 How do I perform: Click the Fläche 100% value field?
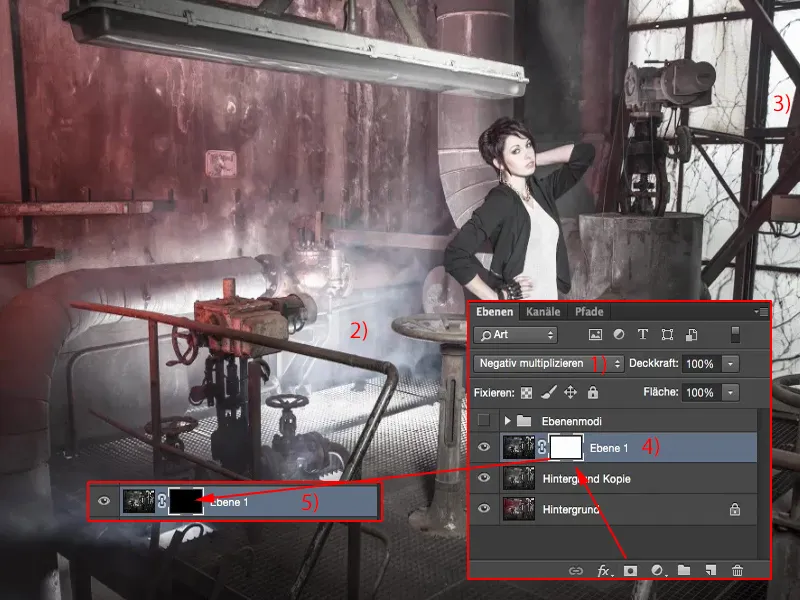(702, 392)
